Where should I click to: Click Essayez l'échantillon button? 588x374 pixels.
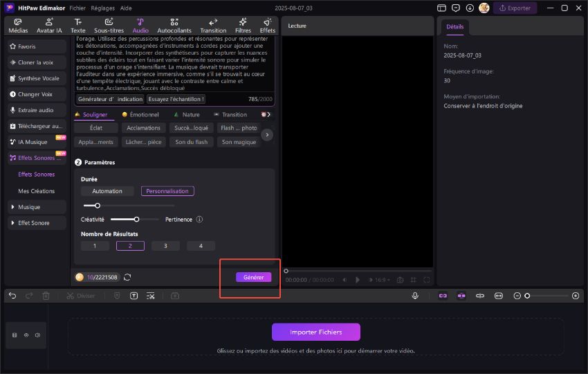click(176, 99)
